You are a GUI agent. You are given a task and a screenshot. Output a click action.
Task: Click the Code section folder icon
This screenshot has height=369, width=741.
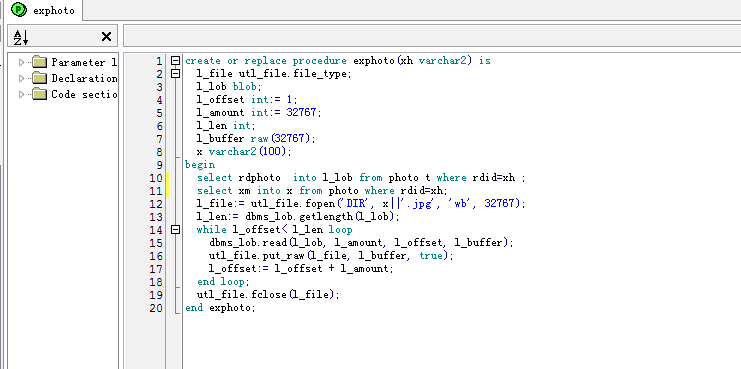[40, 94]
